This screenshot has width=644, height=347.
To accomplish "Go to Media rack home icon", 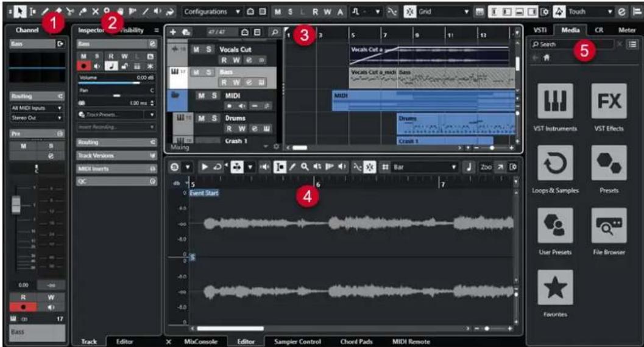I will click(x=547, y=58).
